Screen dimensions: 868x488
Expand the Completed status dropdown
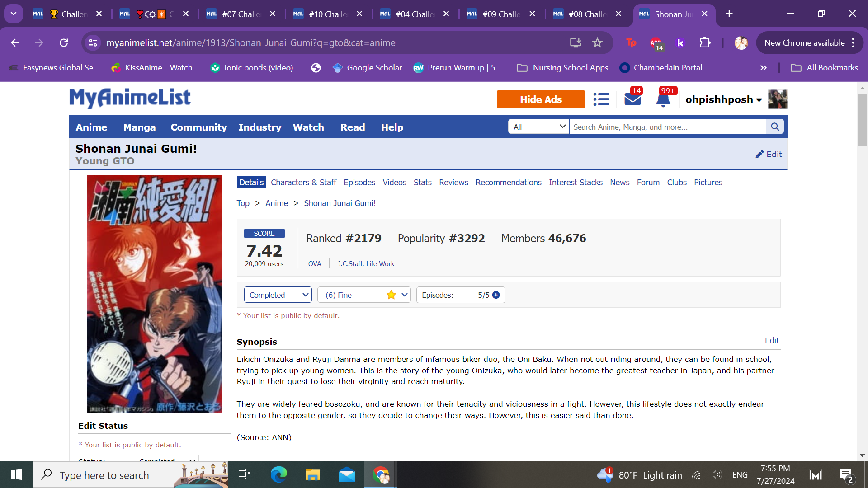[x=278, y=295]
